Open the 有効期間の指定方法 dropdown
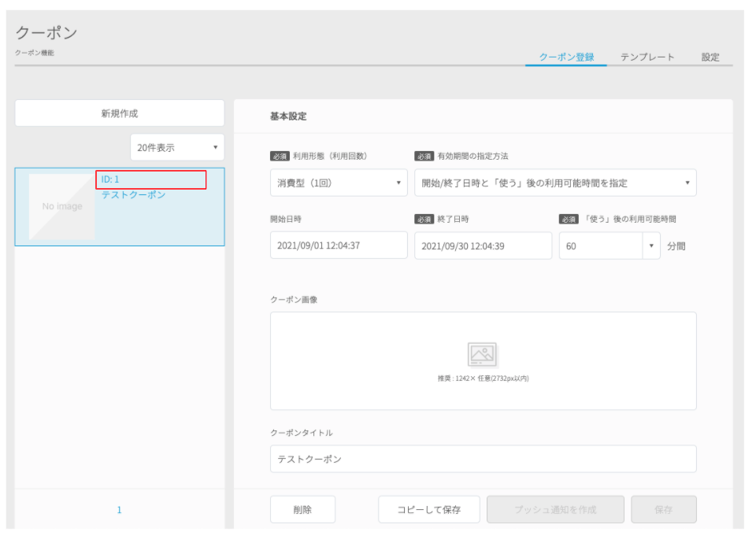Viewport: 756px width, 539px height. [x=555, y=183]
